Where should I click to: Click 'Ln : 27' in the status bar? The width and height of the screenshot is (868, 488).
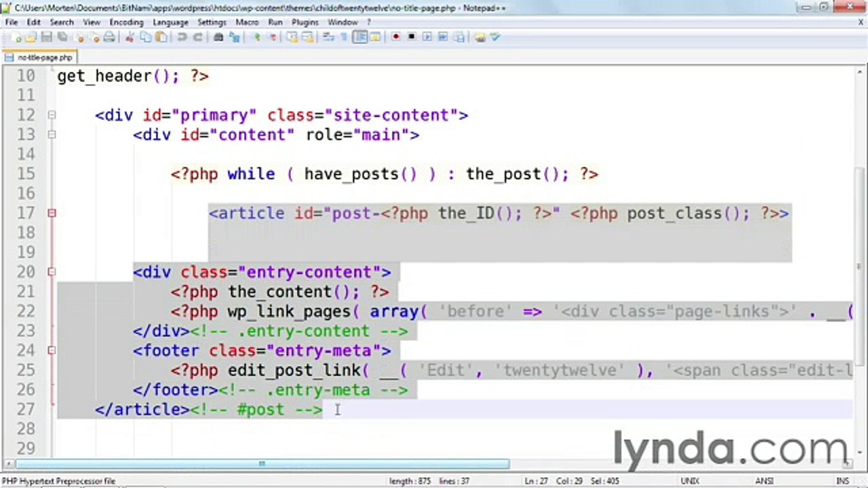(536, 481)
